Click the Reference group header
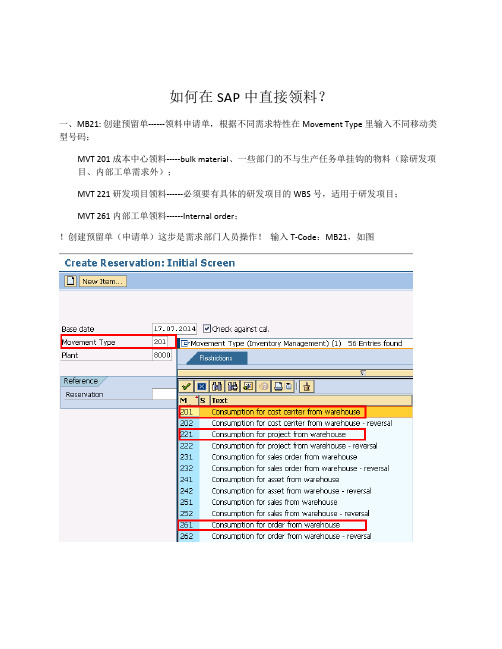Screen dimensions: 502x649 point(81,381)
